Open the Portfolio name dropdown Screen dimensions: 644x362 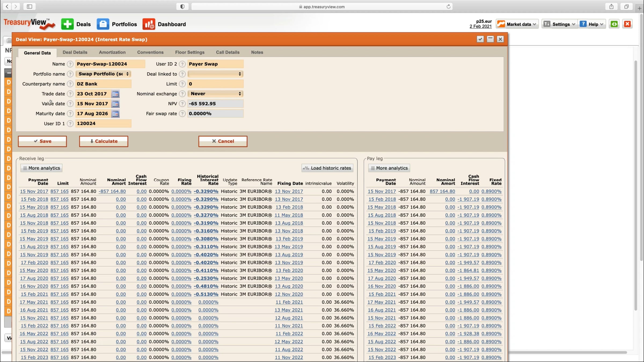click(x=103, y=74)
